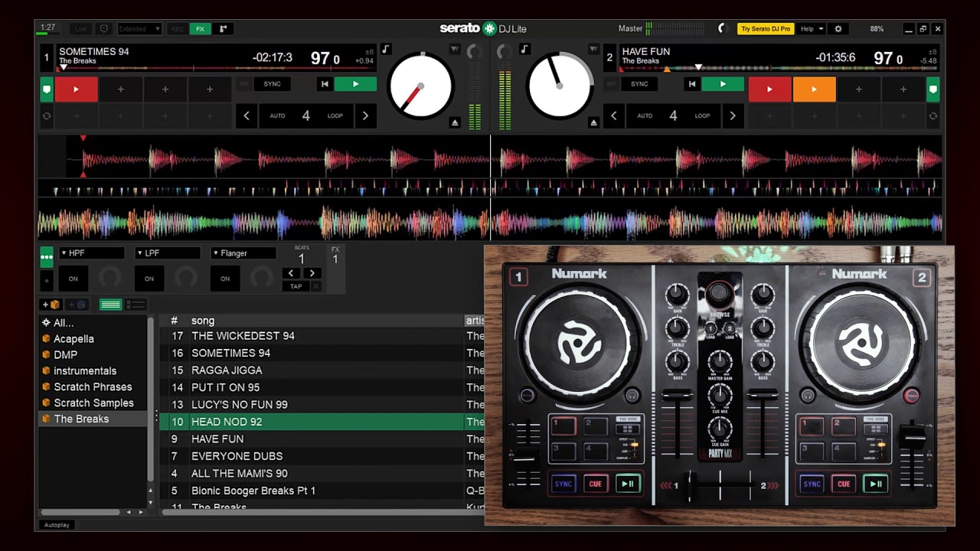Add a new crate
The image size is (980, 551).
[52, 305]
